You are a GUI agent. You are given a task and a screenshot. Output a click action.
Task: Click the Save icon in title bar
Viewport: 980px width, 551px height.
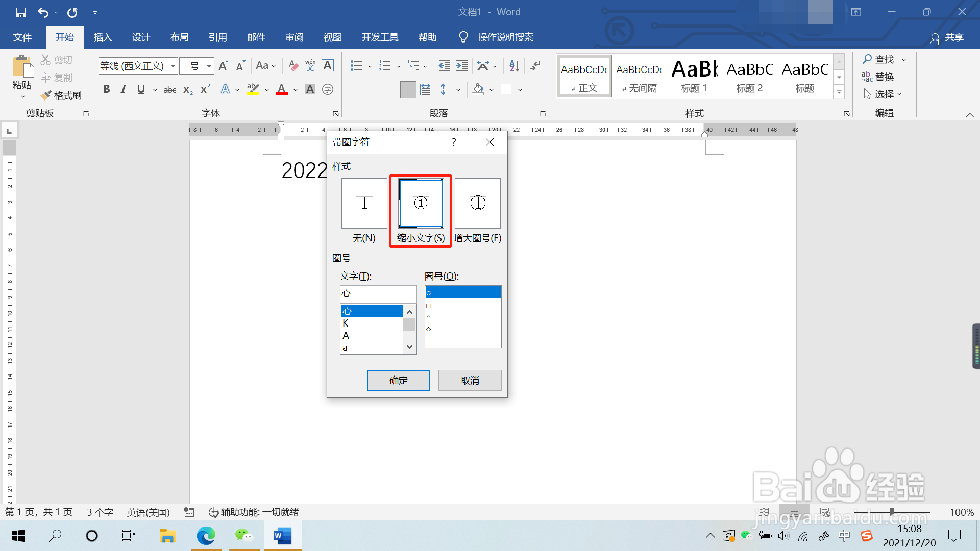pos(21,12)
